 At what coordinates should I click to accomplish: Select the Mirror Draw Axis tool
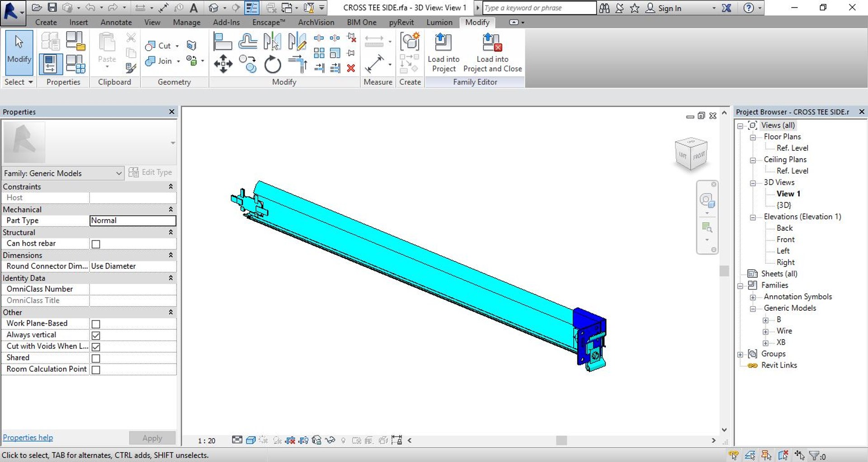pos(297,42)
